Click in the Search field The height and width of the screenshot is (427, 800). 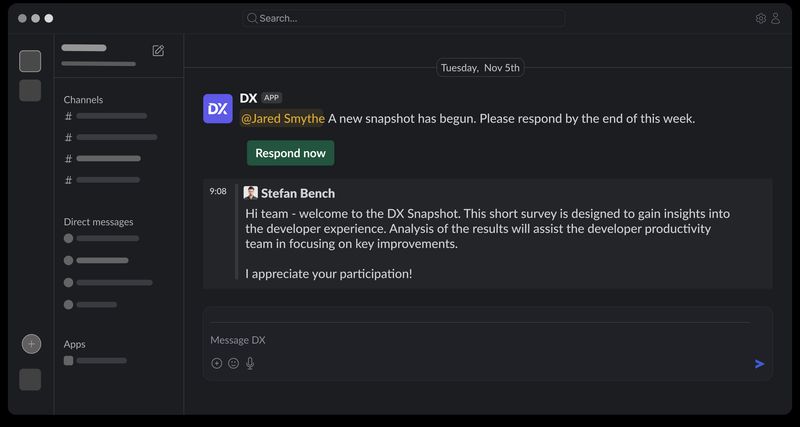coord(403,18)
